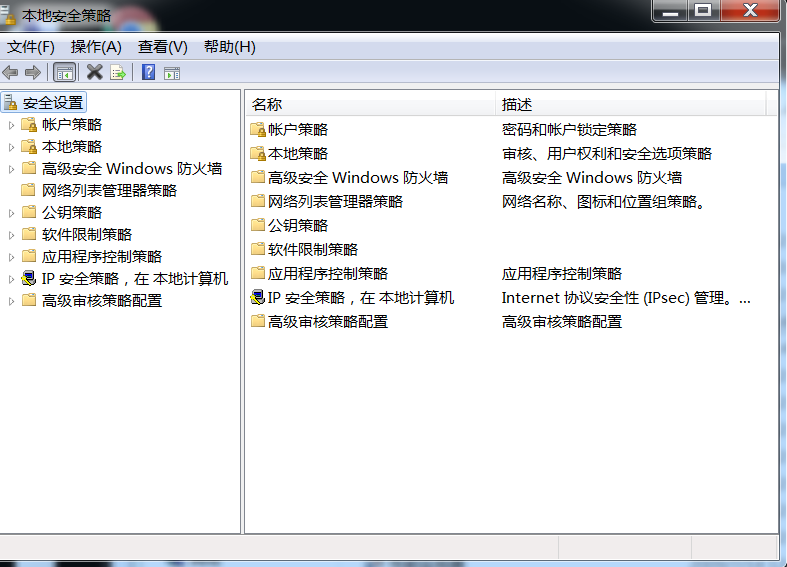Select 帐户策略 name in list pane

click(298, 129)
